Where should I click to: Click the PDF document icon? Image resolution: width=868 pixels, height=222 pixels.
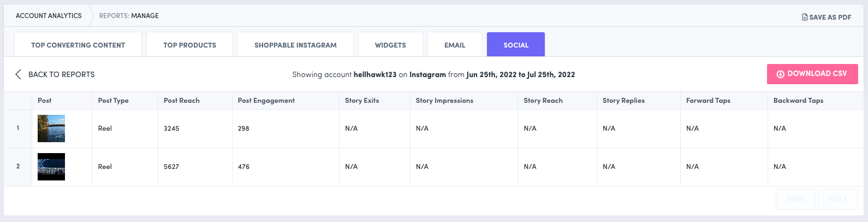point(805,17)
